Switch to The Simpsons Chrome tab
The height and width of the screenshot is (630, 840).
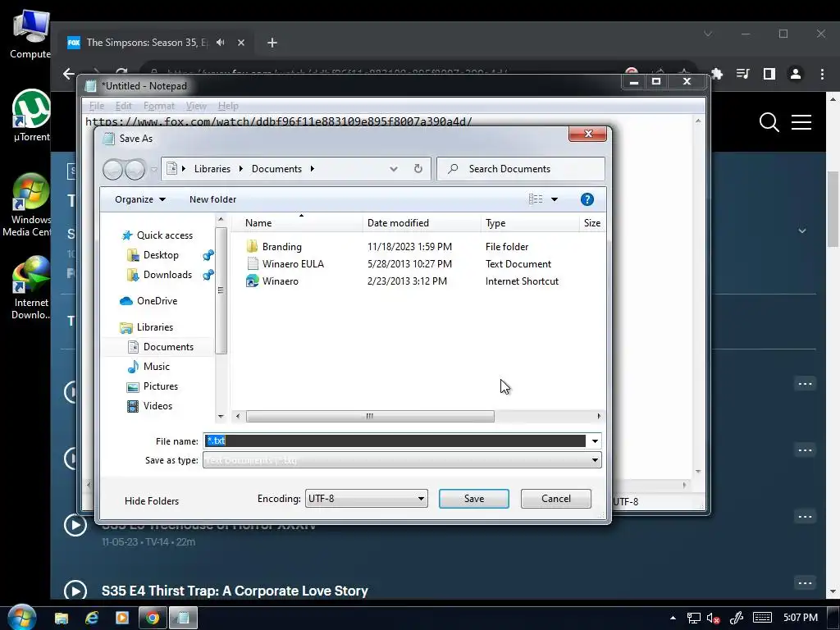147,43
